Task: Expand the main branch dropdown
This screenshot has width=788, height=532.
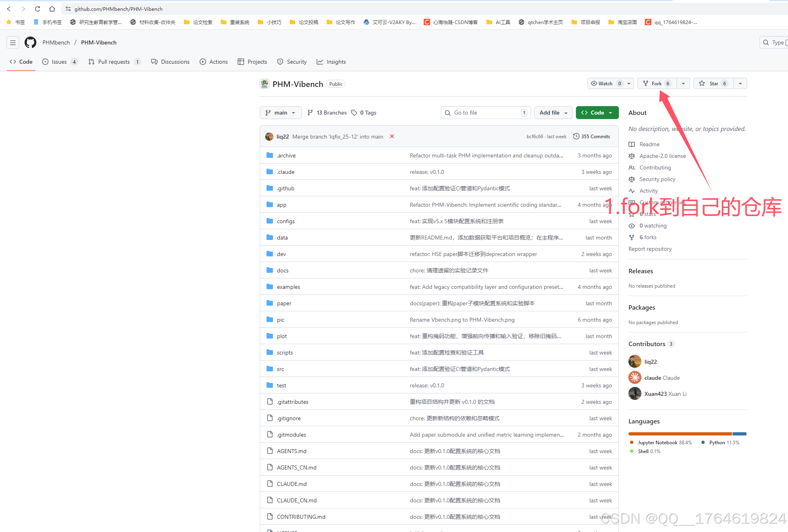Action: (281, 113)
